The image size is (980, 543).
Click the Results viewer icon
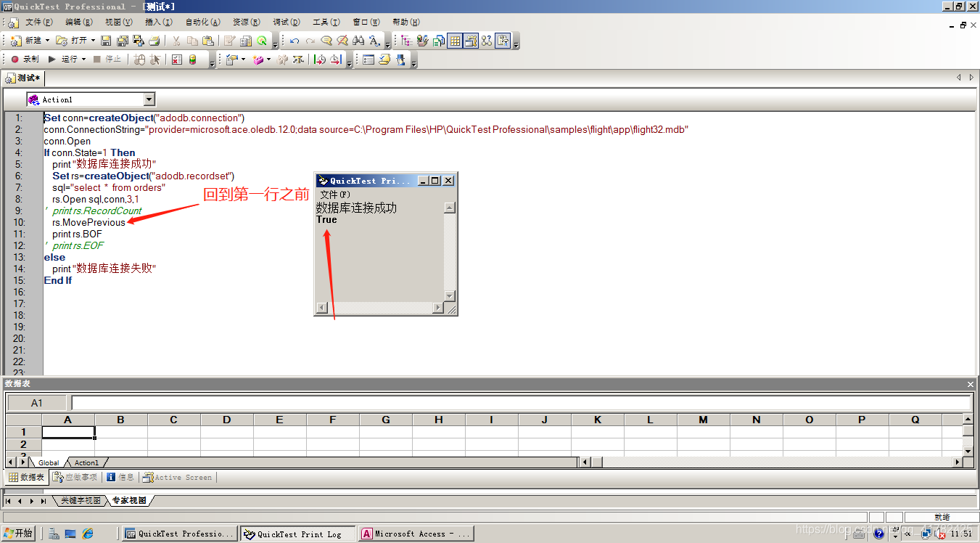click(x=177, y=60)
